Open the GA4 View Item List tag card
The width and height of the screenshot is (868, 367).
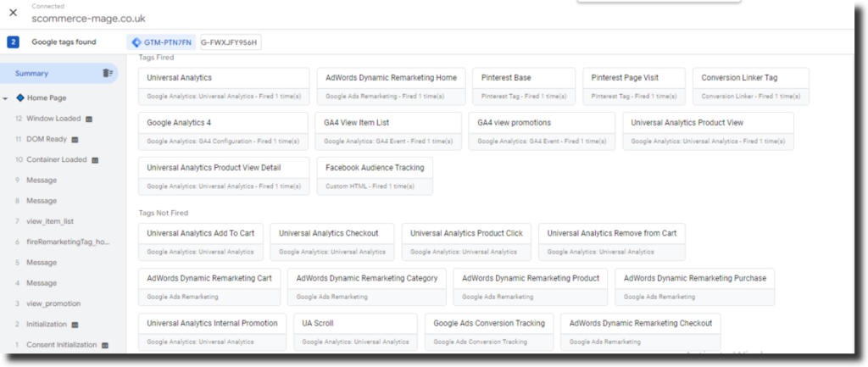(388, 131)
